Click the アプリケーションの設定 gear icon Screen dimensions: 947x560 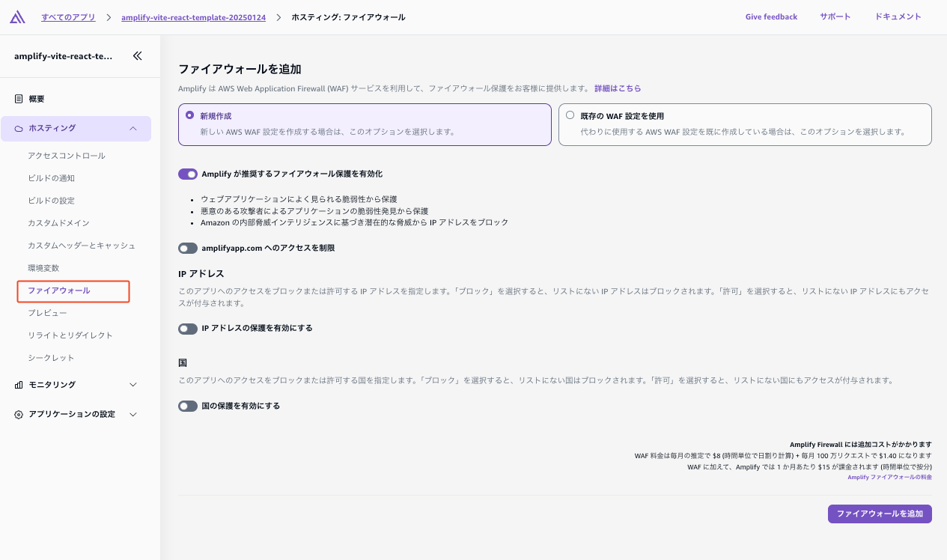coord(19,414)
